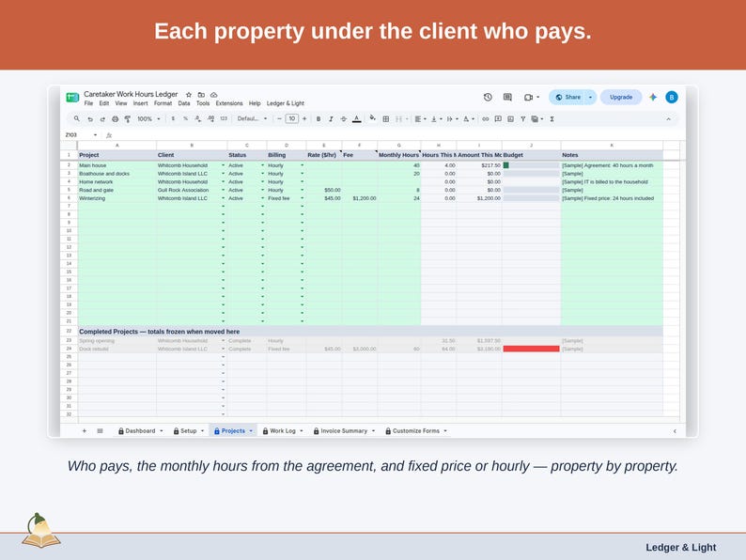This screenshot has width=746, height=560.
Task: Click the Share button
Action: coord(567,97)
